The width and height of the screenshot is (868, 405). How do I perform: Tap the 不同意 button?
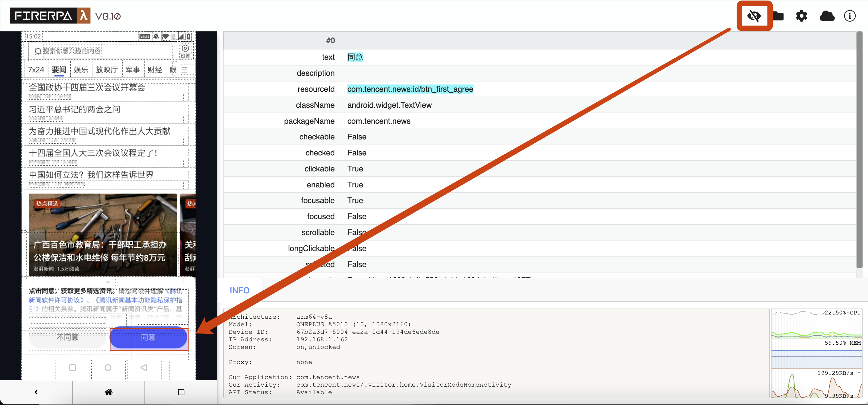[x=67, y=337]
